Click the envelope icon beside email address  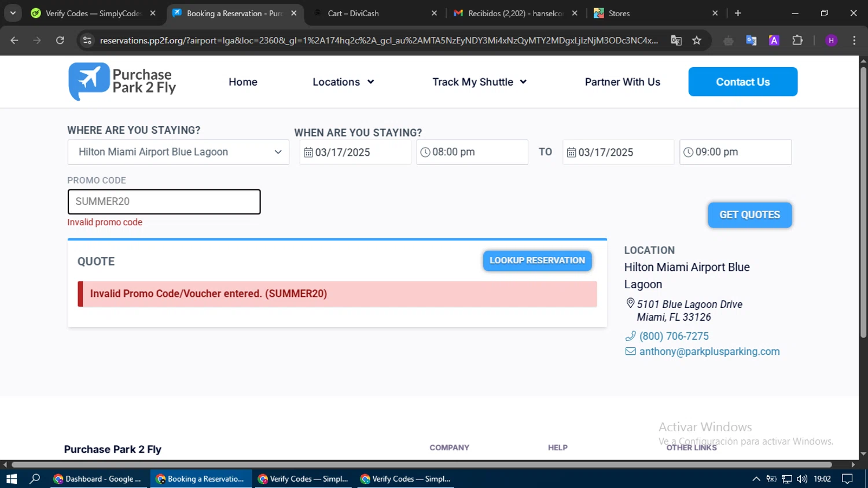pyautogui.click(x=630, y=351)
